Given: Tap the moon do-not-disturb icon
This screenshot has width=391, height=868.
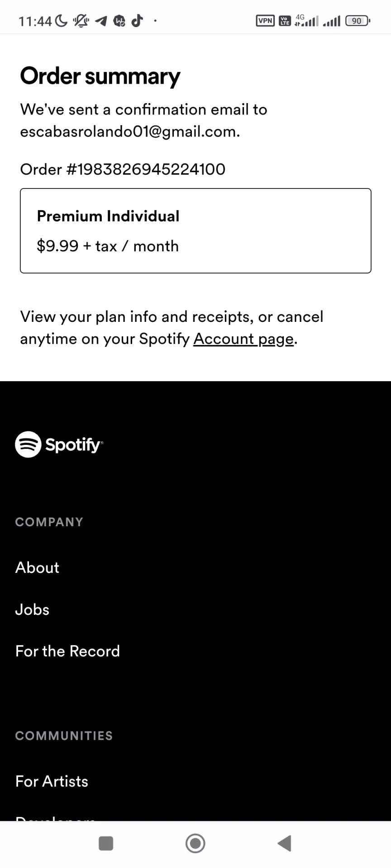Looking at the screenshot, I should [x=61, y=20].
